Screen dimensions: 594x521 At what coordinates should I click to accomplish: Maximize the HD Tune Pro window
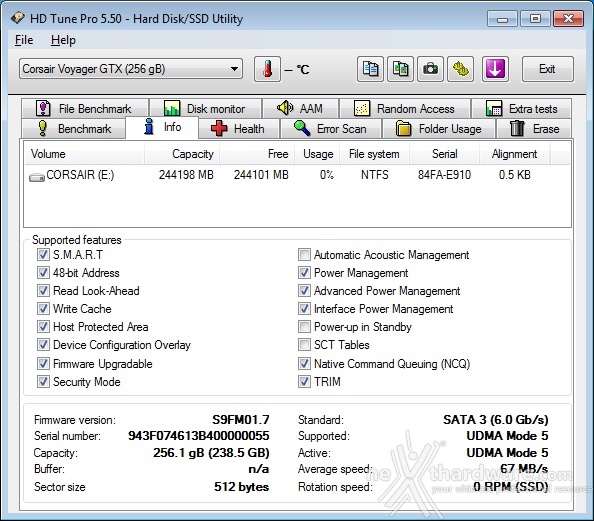(x=535, y=19)
